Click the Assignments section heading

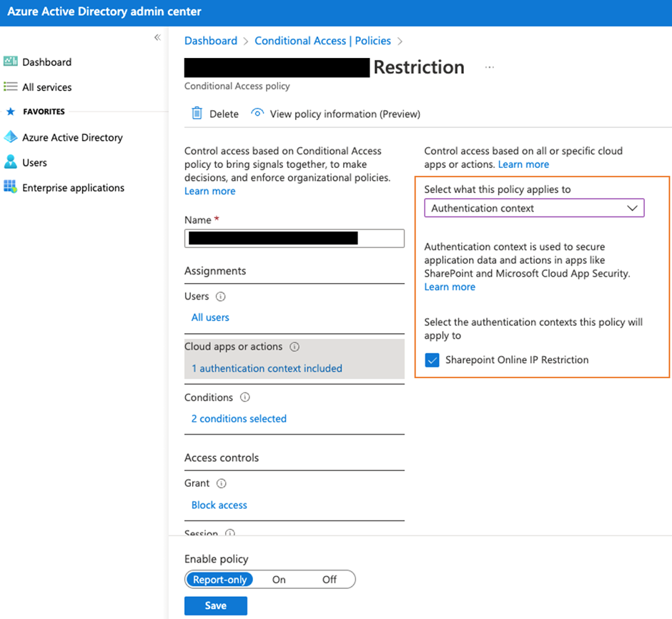[215, 271]
